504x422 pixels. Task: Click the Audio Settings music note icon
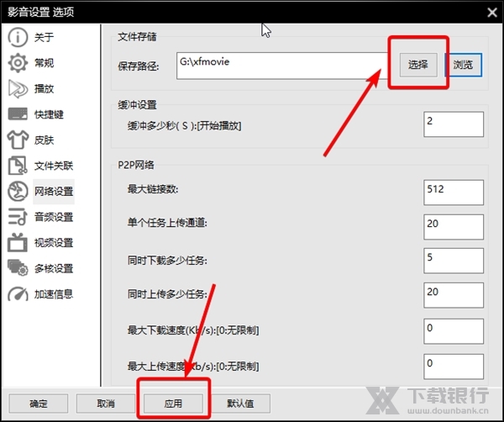coord(18,217)
